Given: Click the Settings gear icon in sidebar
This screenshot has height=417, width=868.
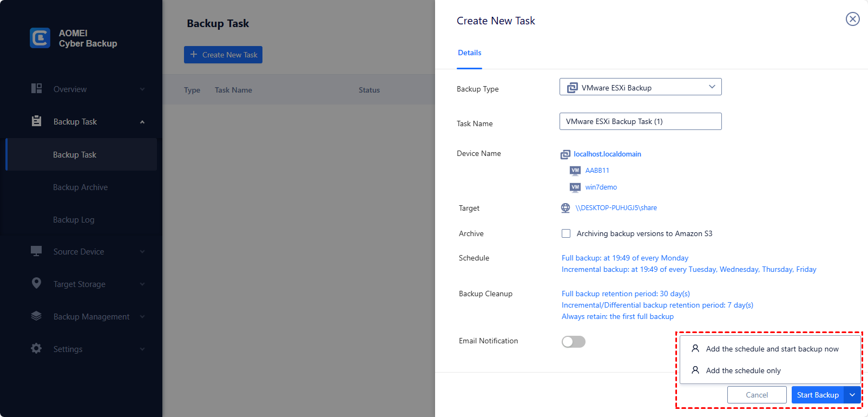Looking at the screenshot, I should pyautogui.click(x=36, y=349).
